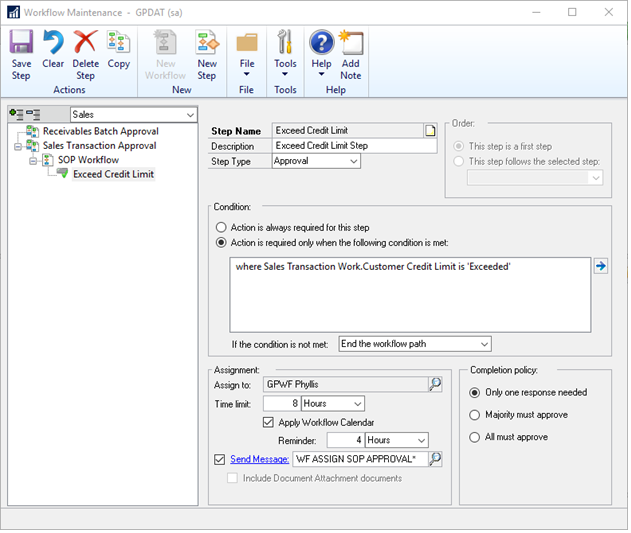Click the Save Step icon
This screenshot has width=631, height=533.
(21, 44)
